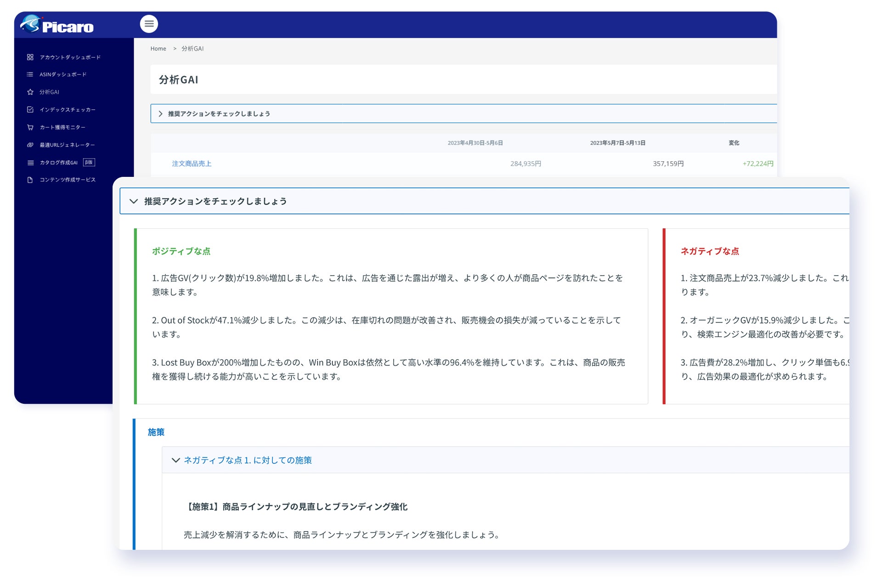The image size is (882, 588).
Task: Go to Home in breadcrumb
Action: pyautogui.click(x=158, y=49)
